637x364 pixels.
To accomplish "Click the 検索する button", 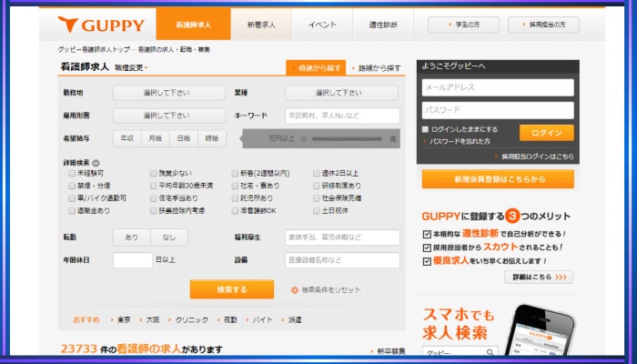I will pos(232,289).
